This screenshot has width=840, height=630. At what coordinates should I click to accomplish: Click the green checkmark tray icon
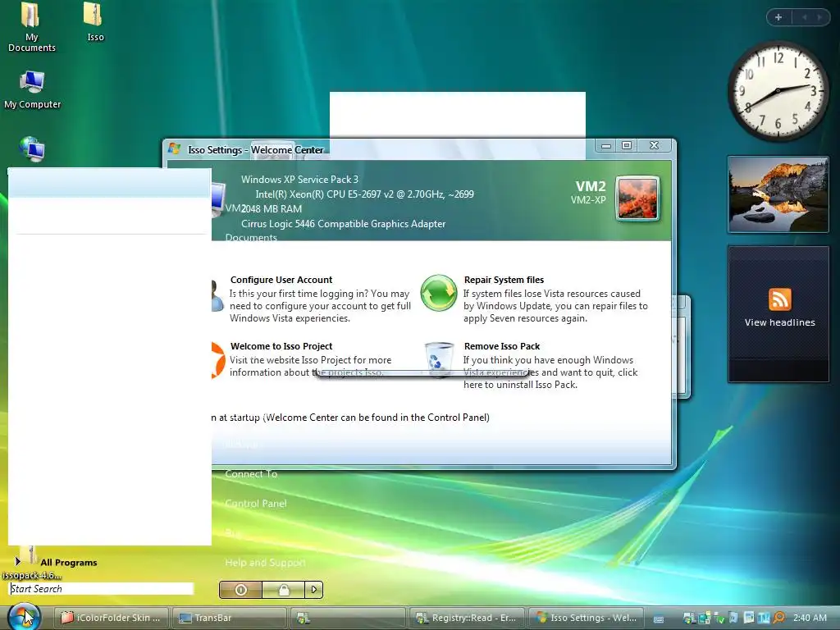(719, 619)
